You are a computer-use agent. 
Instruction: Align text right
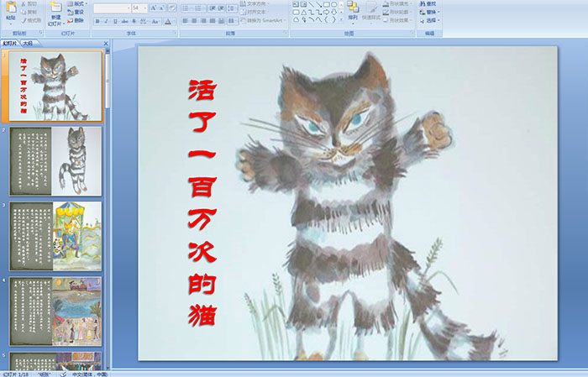click(x=203, y=21)
